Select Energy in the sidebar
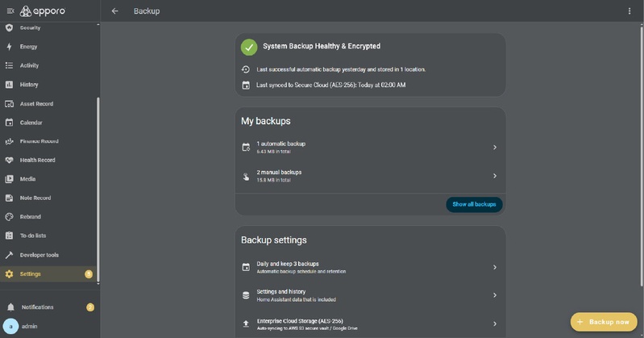Viewport: 644px width, 338px height. click(49, 47)
